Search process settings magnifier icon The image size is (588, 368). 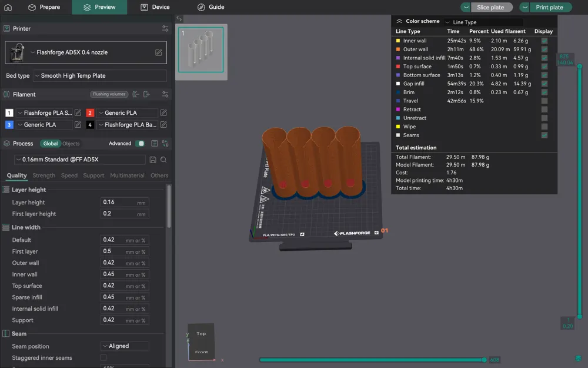click(x=163, y=160)
